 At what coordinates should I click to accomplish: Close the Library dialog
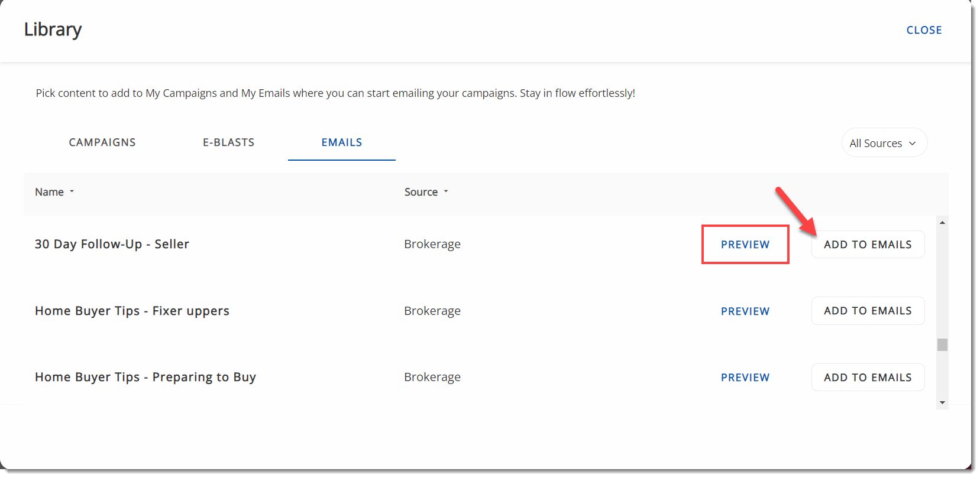click(924, 30)
